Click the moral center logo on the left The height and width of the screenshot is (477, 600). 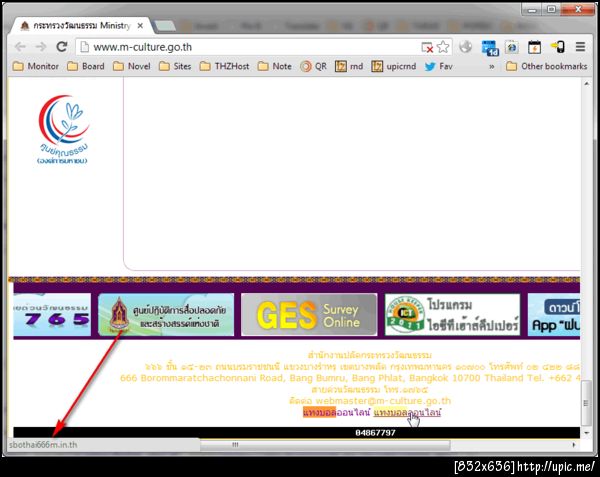pyautogui.click(x=63, y=129)
